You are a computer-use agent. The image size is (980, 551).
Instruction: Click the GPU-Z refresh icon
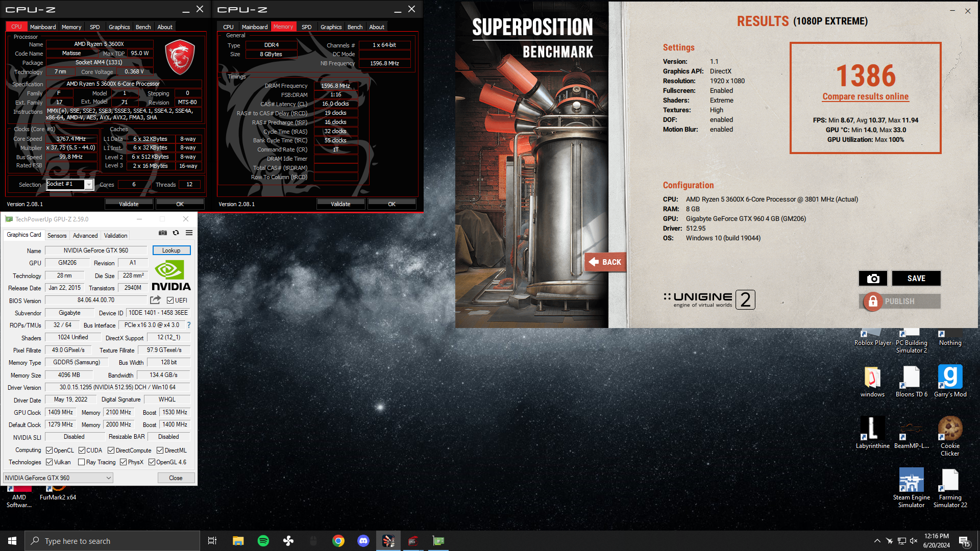(176, 233)
